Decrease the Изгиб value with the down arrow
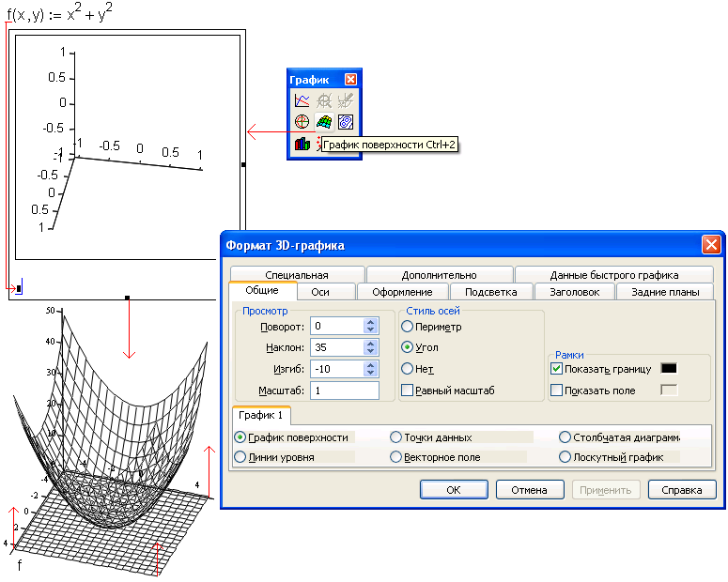This screenshot has height=582, width=728. pos(370,373)
